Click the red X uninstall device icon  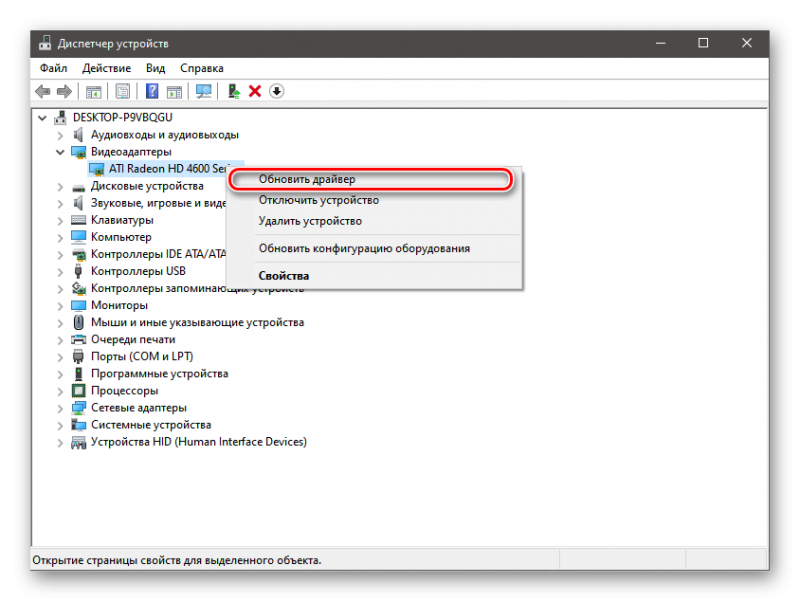[255, 92]
